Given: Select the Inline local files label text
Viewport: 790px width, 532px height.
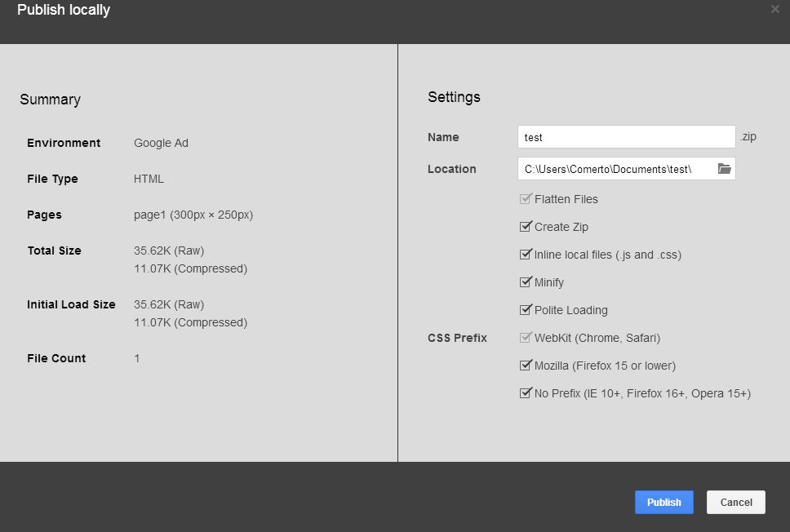Looking at the screenshot, I should click(x=608, y=255).
